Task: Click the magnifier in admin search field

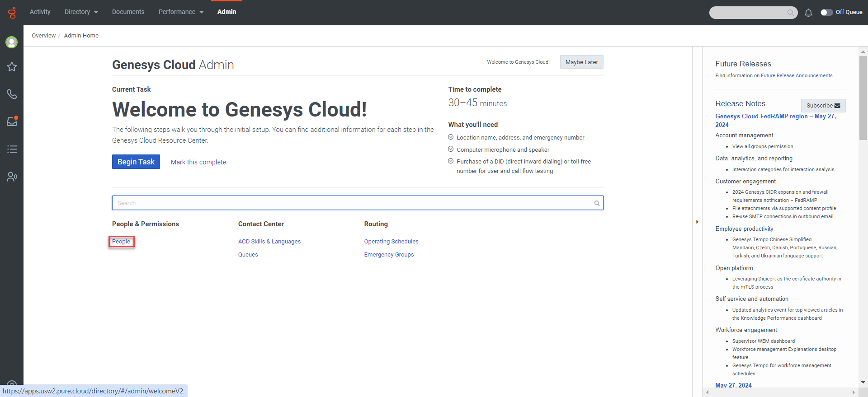Action: point(597,203)
